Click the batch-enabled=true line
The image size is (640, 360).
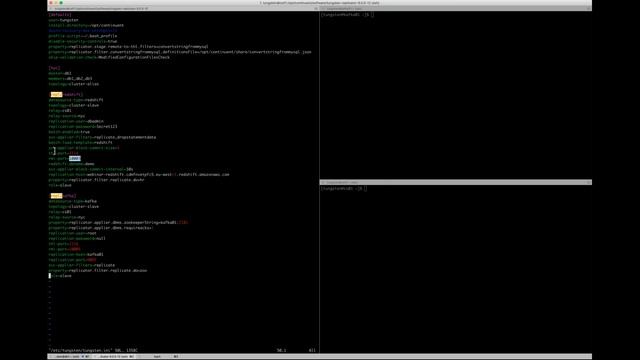click(x=69, y=132)
